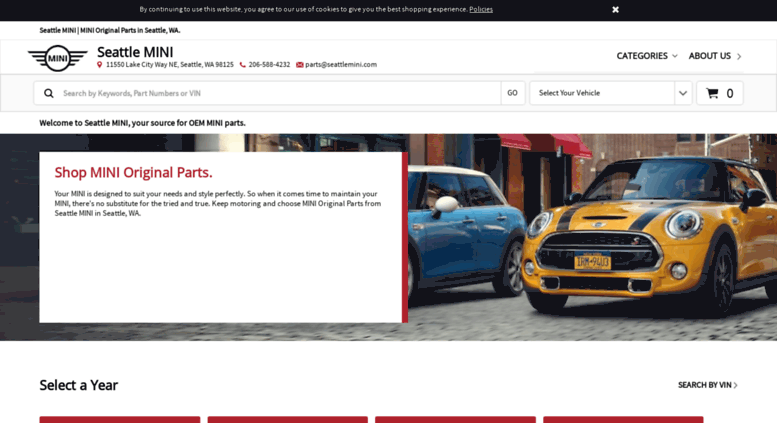Click the Select a Year heading
The image size is (777, 423).
tap(78, 385)
